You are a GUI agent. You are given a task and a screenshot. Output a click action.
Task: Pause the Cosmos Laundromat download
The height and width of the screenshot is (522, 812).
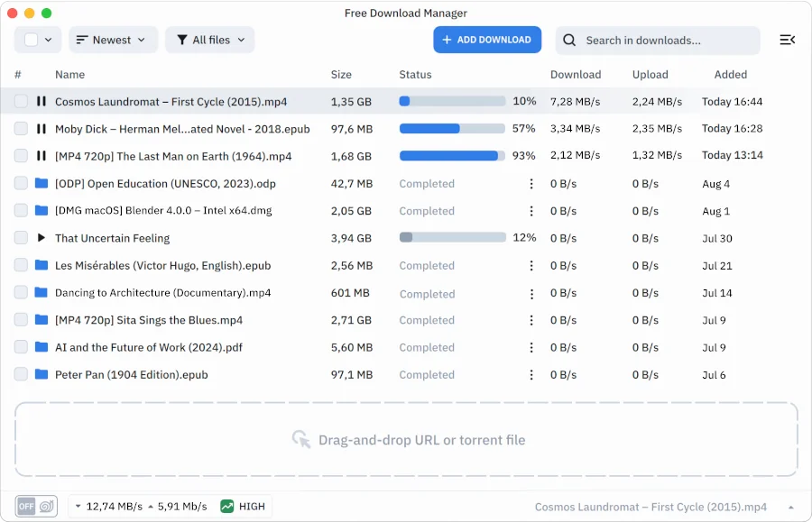click(x=42, y=102)
